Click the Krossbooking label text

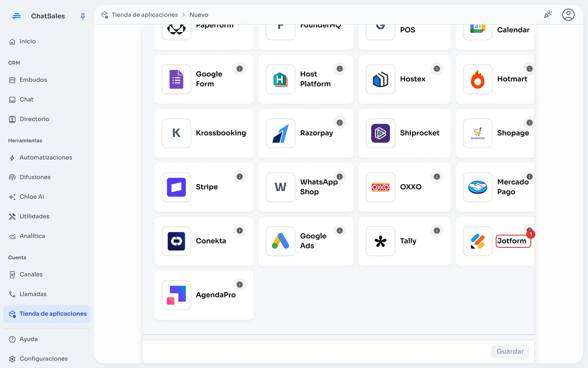(x=221, y=133)
